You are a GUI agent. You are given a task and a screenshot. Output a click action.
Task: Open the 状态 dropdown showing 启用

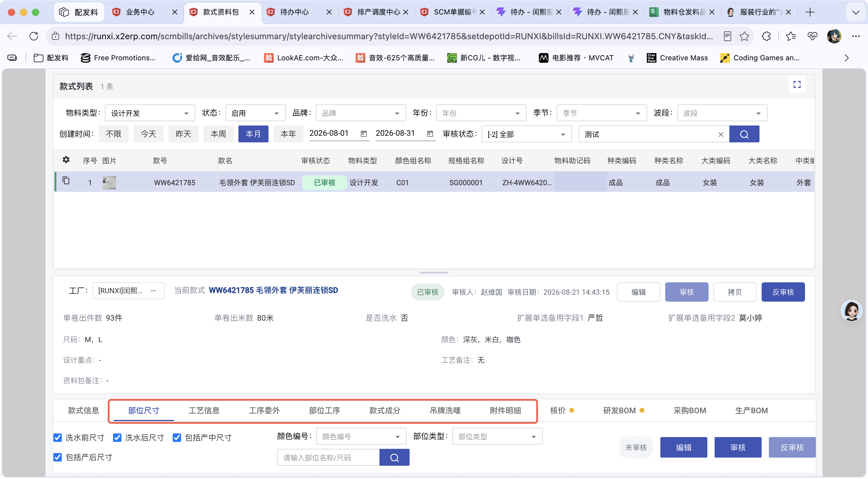point(255,113)
